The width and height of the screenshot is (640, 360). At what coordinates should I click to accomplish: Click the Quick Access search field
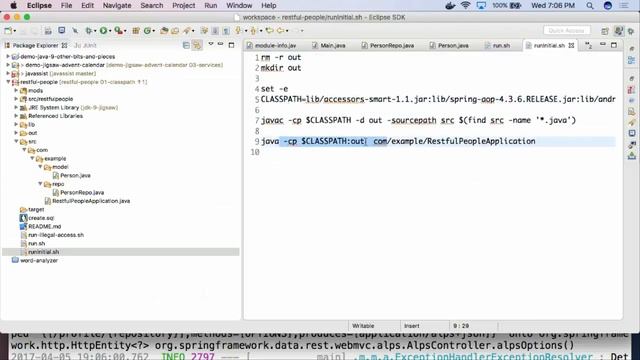pyautogui.click(x=567, y=31)
